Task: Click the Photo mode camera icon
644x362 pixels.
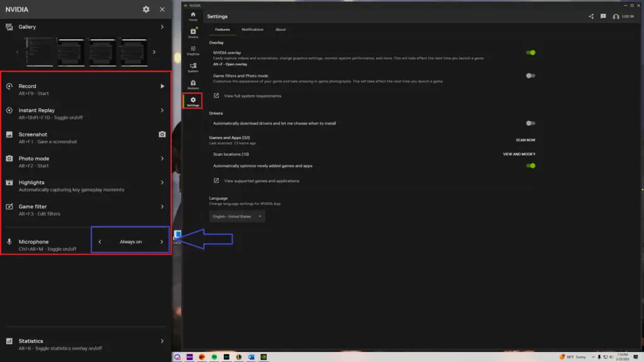Action: pyautogui.click(x=9, y=158)
